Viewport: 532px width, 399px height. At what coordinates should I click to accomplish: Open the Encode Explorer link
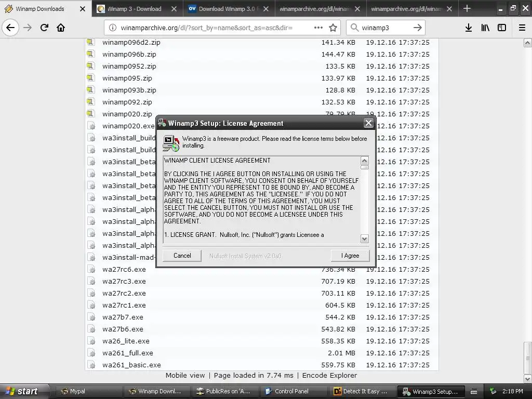pyautogui.click(x=329, y=375)
